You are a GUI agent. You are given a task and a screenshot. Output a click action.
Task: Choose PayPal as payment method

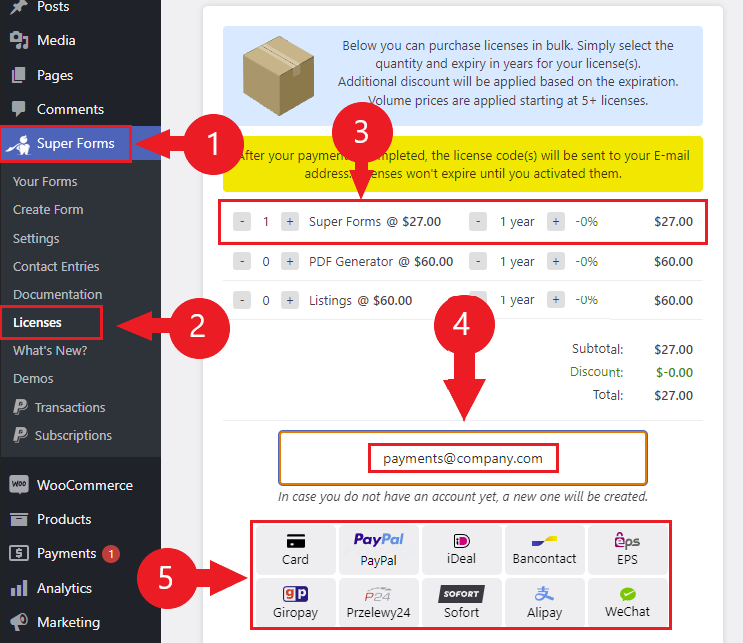click(x=379, y=550)
